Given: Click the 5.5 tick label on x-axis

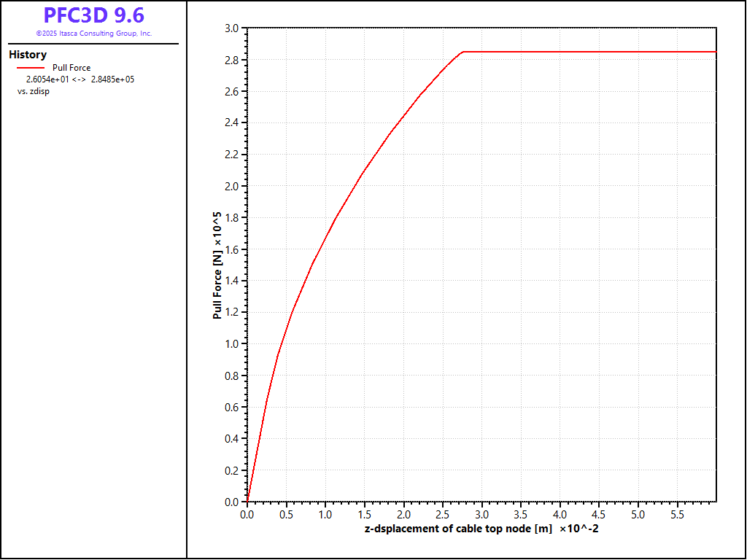Looking at the screenshot, I should coord(677,514).
